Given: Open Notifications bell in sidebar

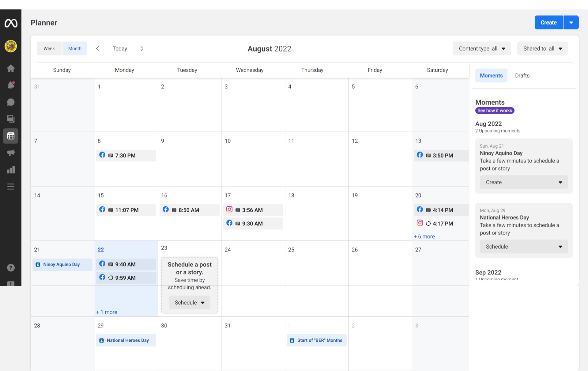Looking at the screenshot, I should click(x=11, y=85).
